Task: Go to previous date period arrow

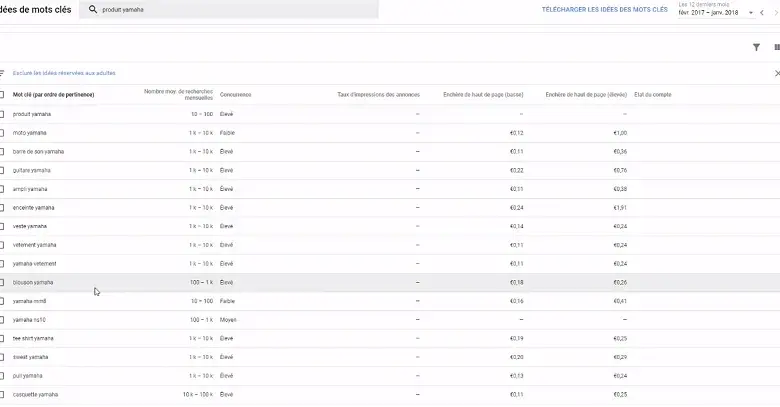Action: 762,13
